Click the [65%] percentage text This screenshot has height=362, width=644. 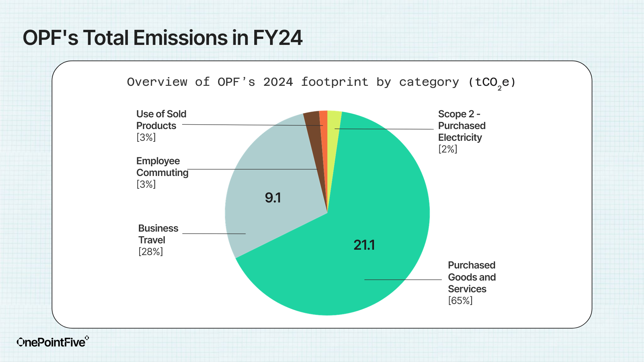click(x=460, y=301)
